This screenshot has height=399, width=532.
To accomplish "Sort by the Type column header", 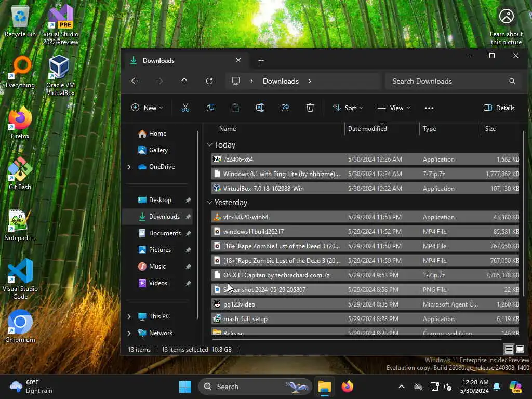I will pos(429,129).
